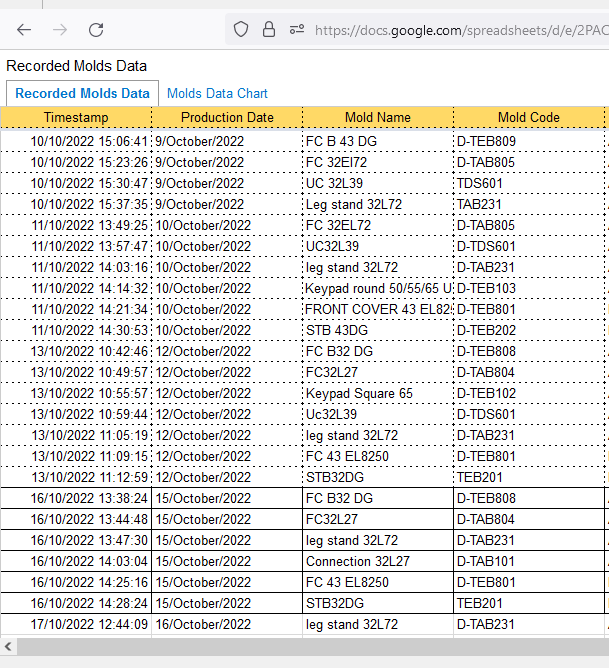Select cell FRONT COVER 43 EL82
Viewport: 609px width, 668px height.
tap(378, 309)
